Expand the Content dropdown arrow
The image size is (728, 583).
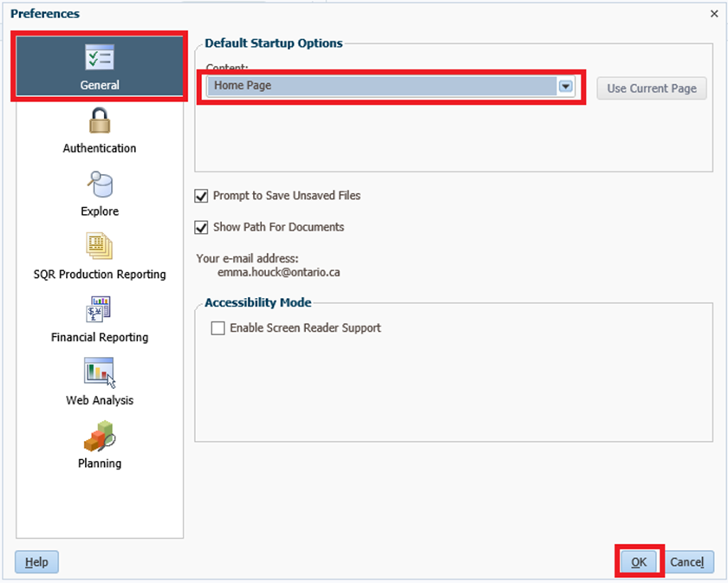(566, 86)
